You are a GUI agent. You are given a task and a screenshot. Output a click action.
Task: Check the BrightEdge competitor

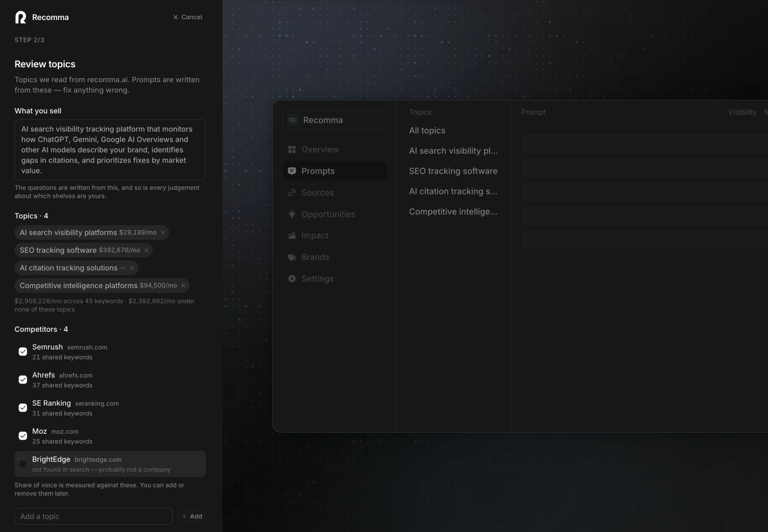[23, 464]
